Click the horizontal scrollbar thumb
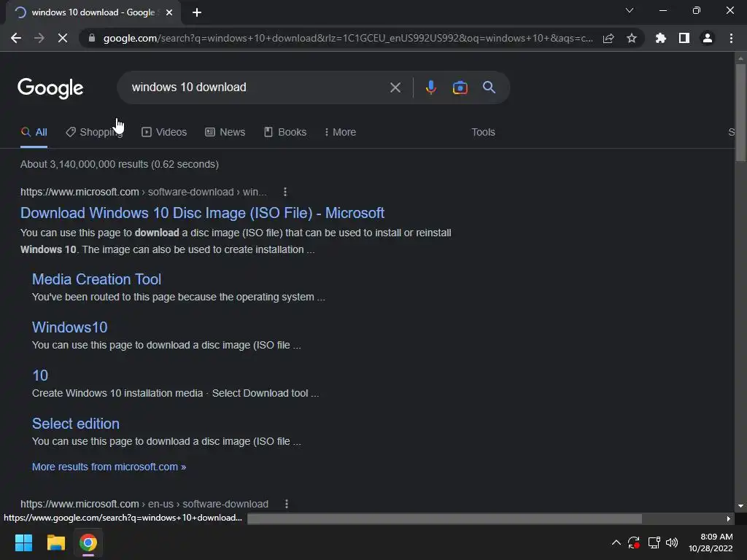 (444, 518)
